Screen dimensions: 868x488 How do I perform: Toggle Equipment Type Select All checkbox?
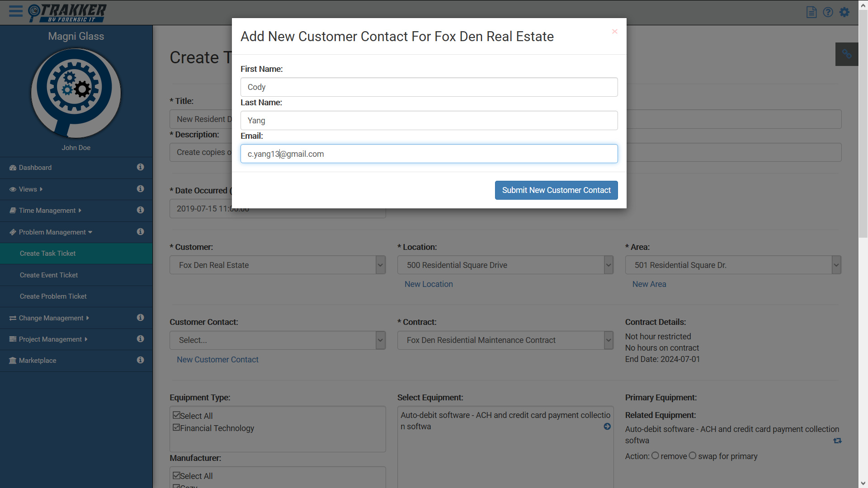(176, 415)
